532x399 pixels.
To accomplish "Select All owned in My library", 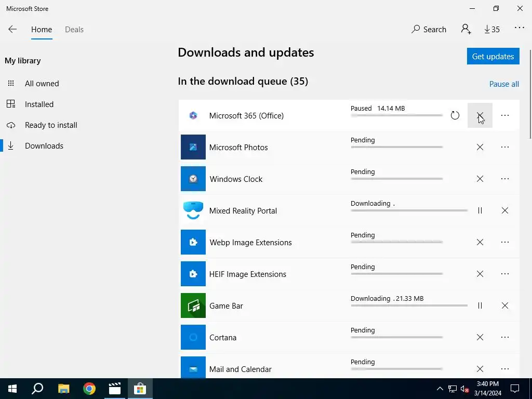I will coord(42,84).
